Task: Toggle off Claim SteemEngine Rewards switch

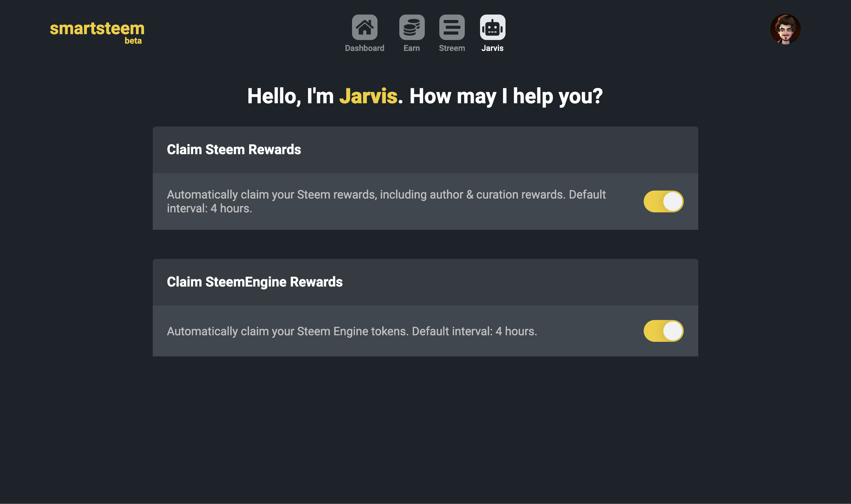Action: 663,331
